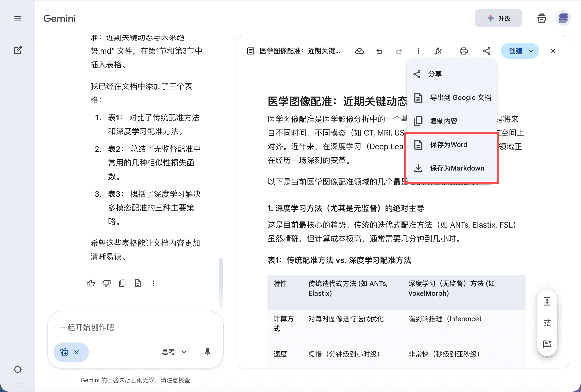Click the fx formula icon
581x392 pixels.
pos(438,51)
